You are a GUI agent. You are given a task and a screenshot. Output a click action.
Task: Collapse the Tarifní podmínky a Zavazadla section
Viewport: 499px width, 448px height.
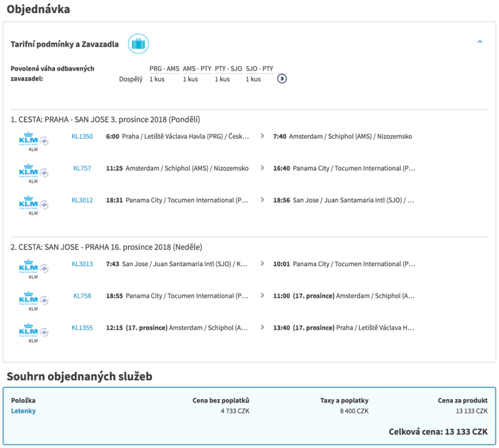pos(479,41)
